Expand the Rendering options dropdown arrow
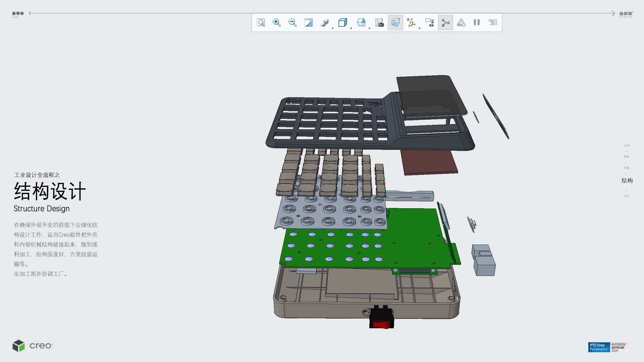Screen dimensions: 644x362 click(x=332, y=28)
